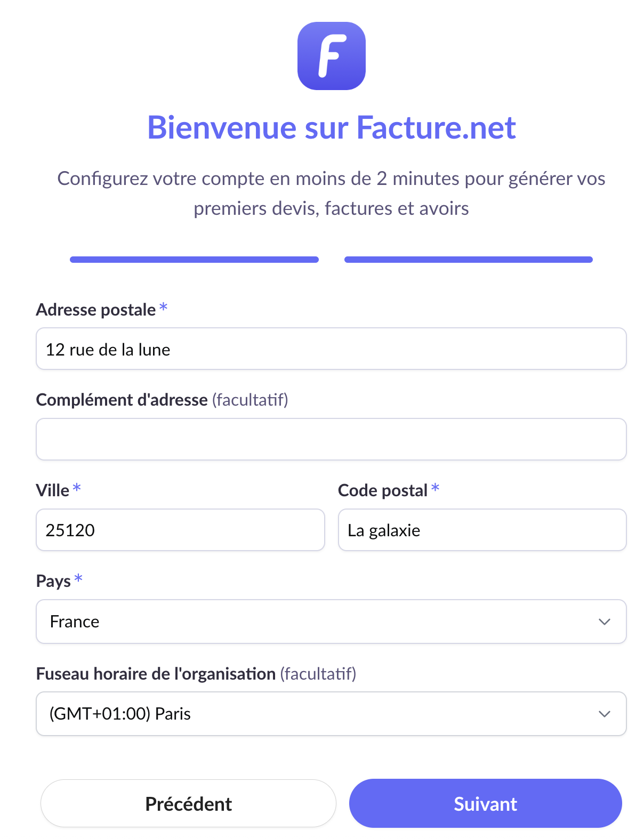Open the timezone dropdown showing (GMT+01:00) Paris
Image resolution: width=644 pixels, height=839 pixels.
pos(320,714)
